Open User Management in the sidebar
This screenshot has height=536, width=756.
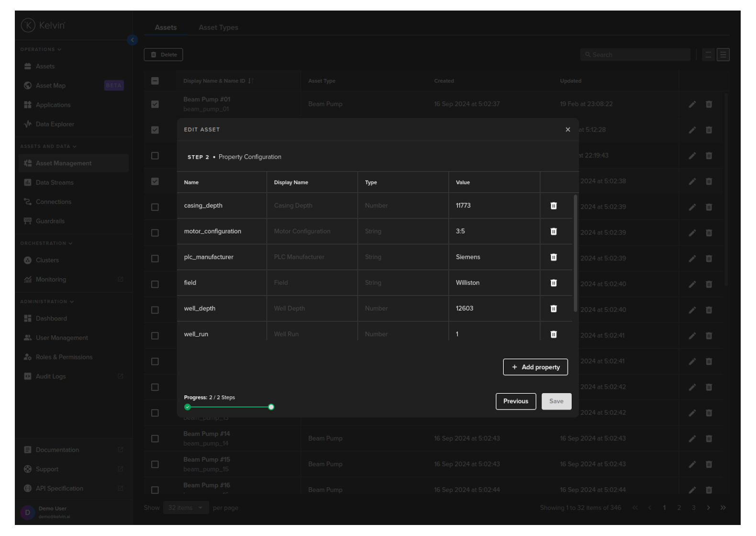62,338
